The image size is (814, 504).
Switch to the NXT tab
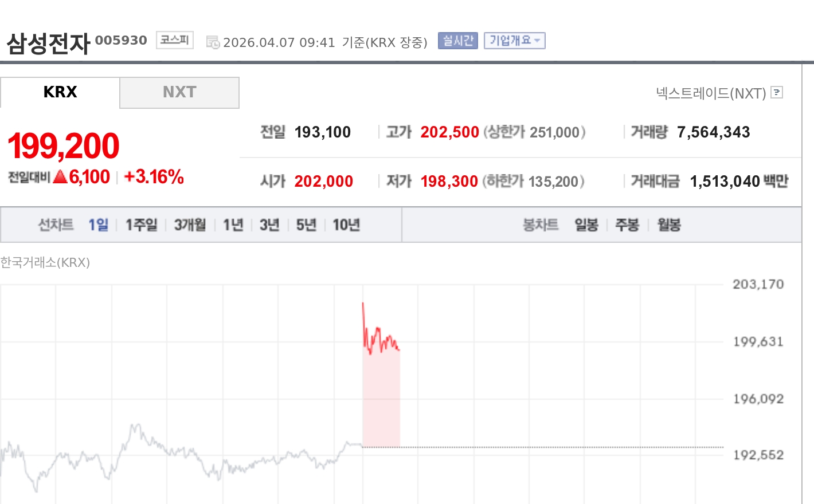tap(179, 92)
